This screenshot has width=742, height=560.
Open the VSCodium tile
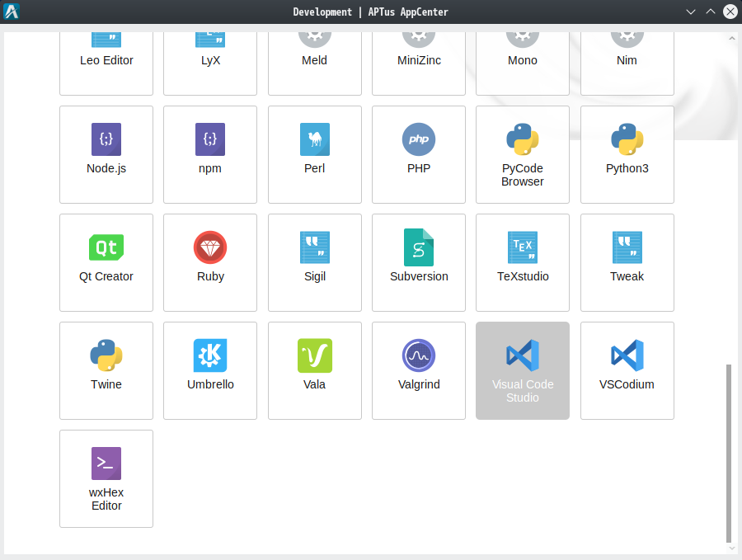click(627, 370)
